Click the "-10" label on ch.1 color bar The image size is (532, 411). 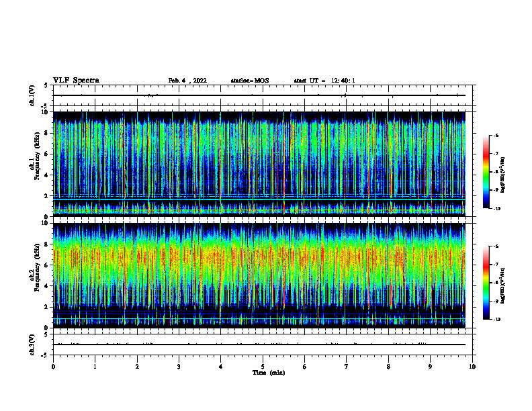tap(496, 209)
